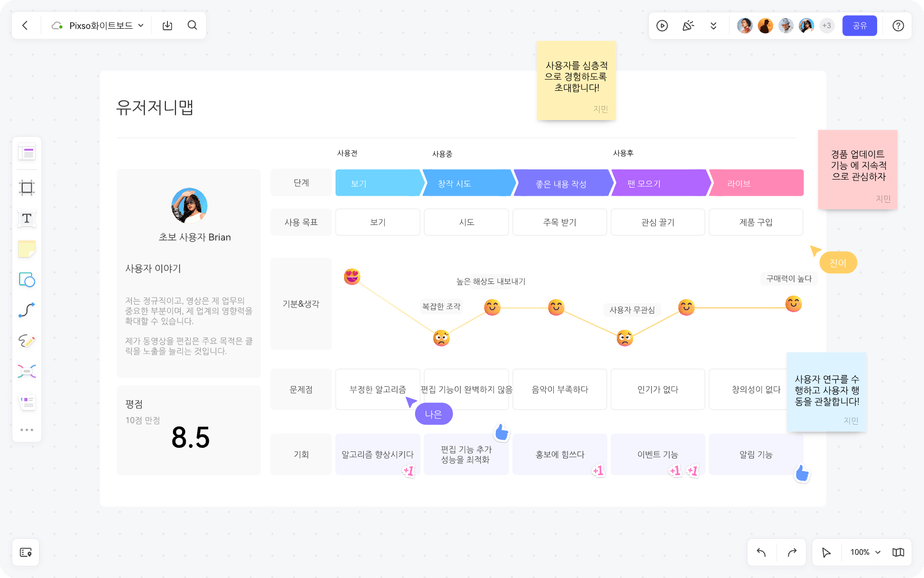Redo the last action

click(792, 552)
